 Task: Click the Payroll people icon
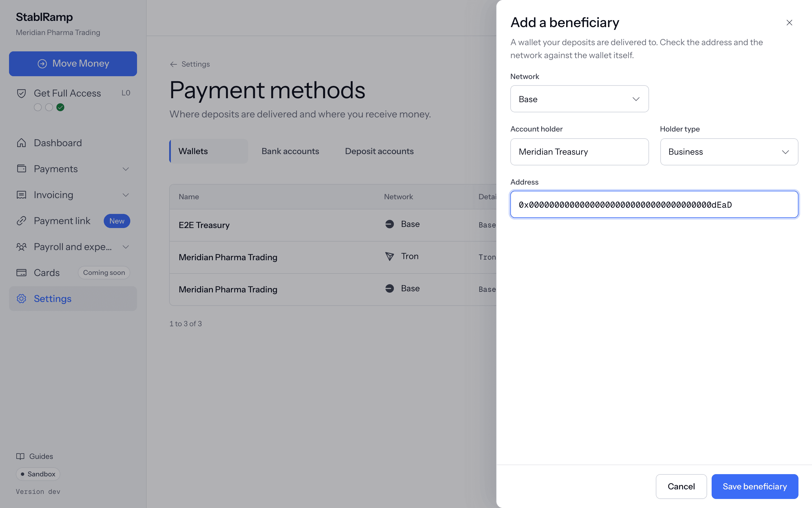21,247
